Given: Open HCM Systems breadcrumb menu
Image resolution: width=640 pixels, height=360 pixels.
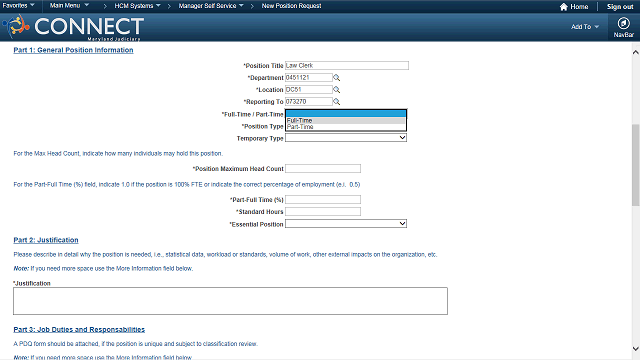Looking at the screenshot, I should (x=137, y=6).
